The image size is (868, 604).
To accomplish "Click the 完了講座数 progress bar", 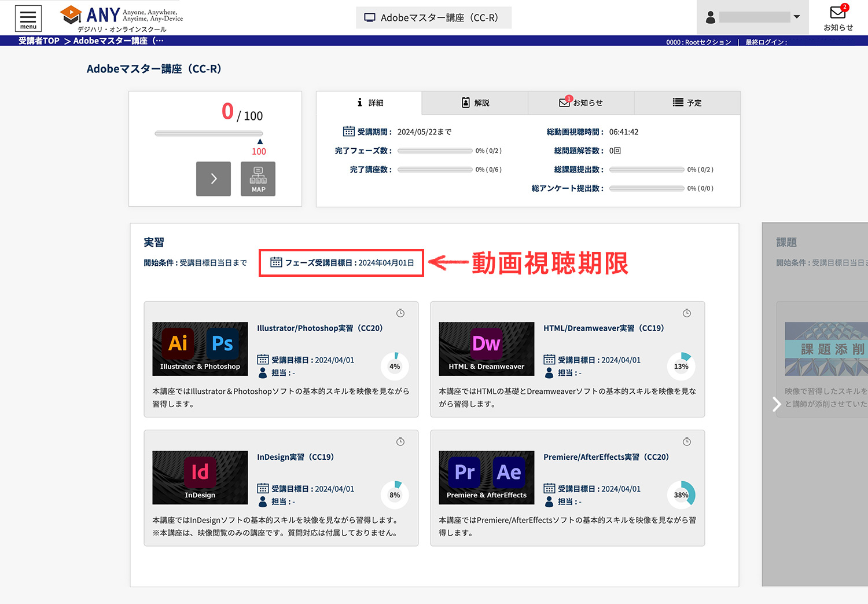I will [435, 170].
